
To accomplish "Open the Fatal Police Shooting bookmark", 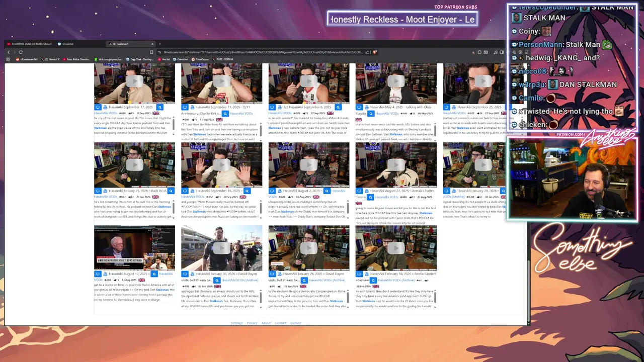I will (x=76, y=59).
